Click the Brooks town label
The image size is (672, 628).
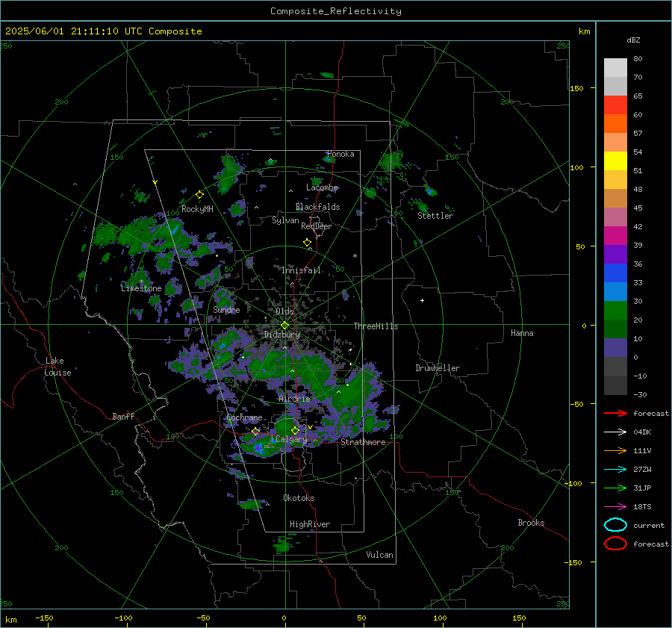point(531,523)
